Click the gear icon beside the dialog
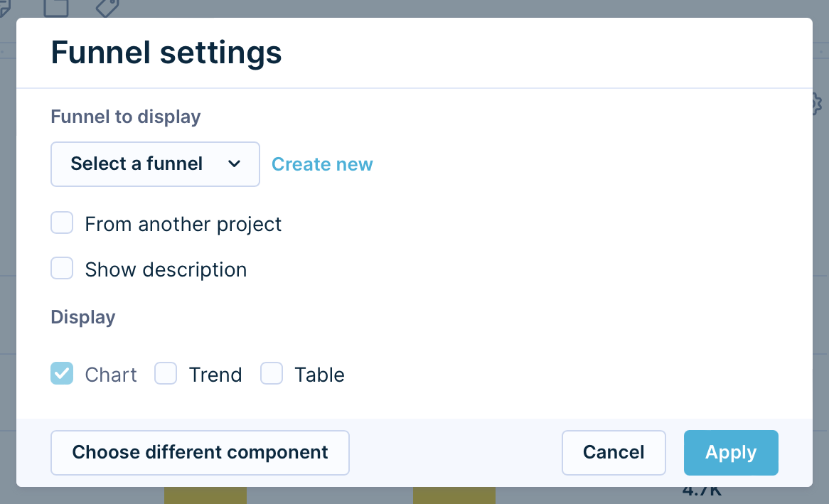The height and width of the screenshot is (504, 829). tap(817, 104)
